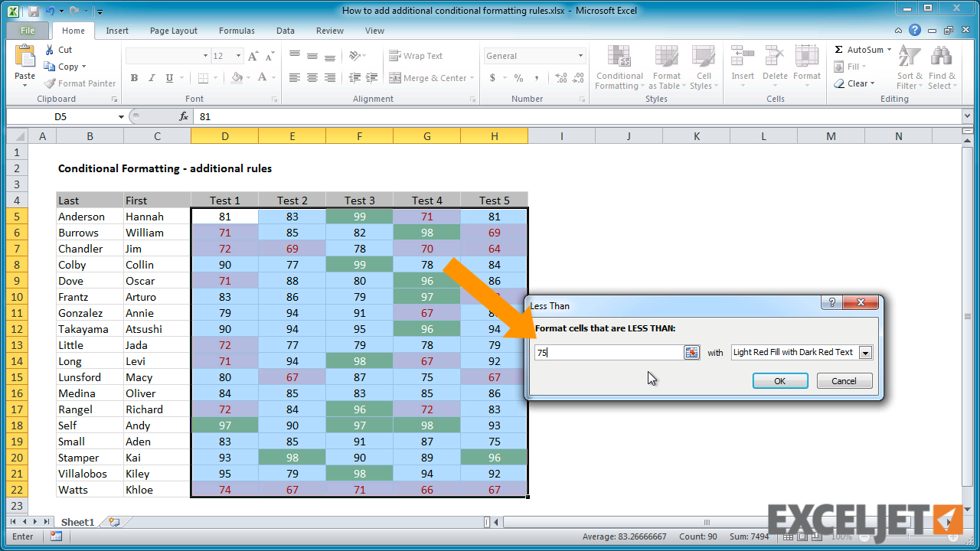Toggle Center text alignment

tap(312, 78)
